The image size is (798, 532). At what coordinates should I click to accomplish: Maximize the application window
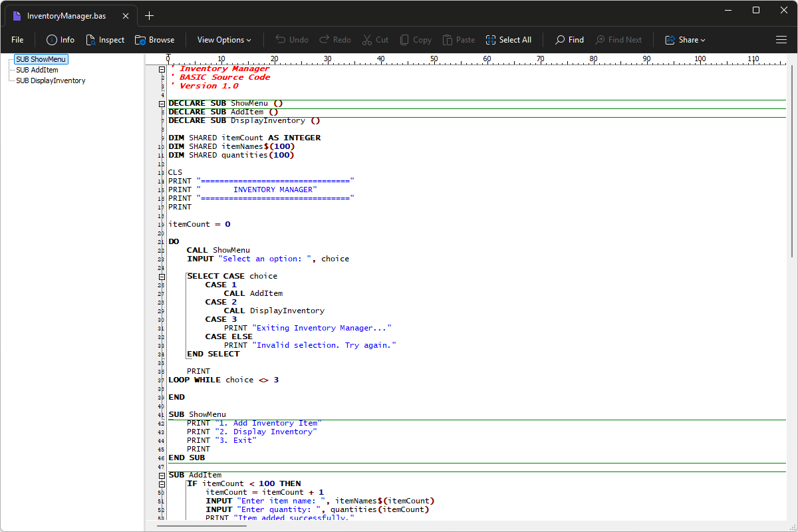756,10
